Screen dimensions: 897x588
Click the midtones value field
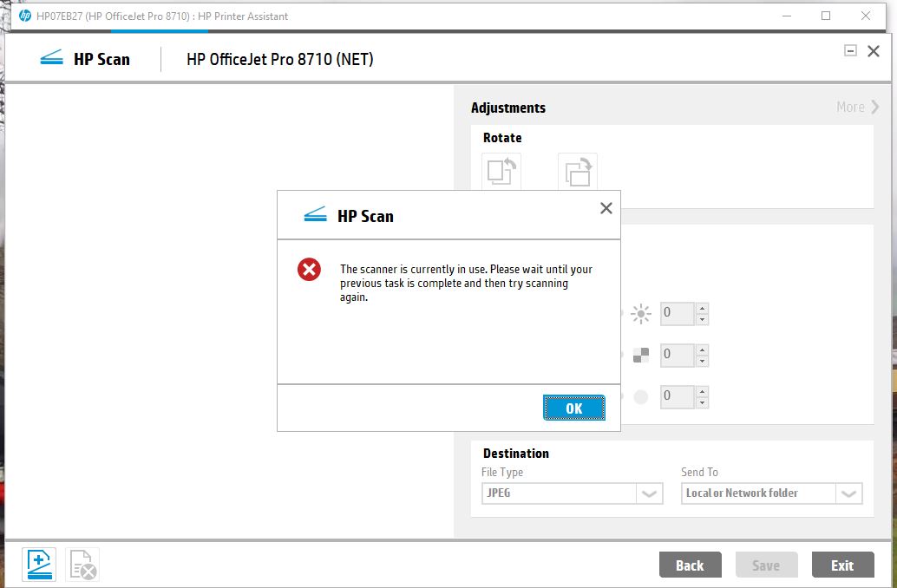pyautogui.click(x=678, y=396)
